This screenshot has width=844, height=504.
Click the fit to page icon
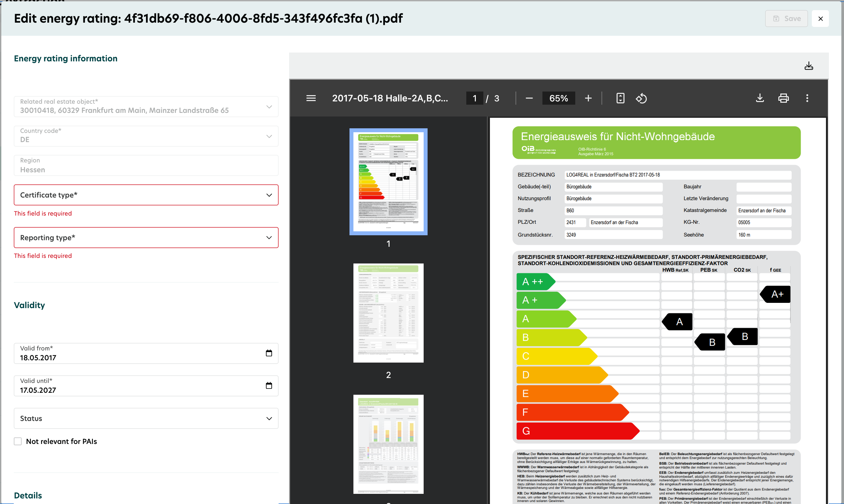620,98
